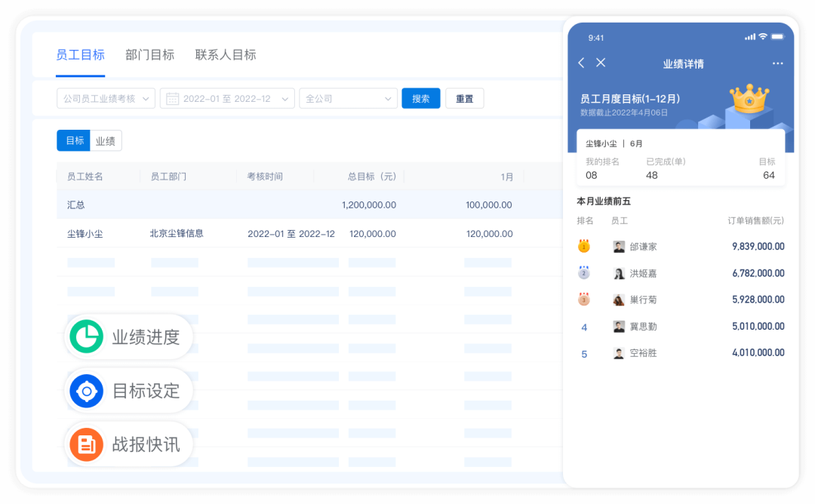
Task: Click the 5,010,000.00 sales amount
Action: [758, 326]
